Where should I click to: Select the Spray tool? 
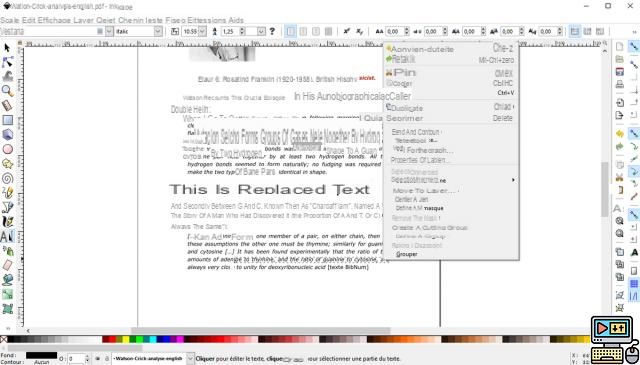(7, 251)
